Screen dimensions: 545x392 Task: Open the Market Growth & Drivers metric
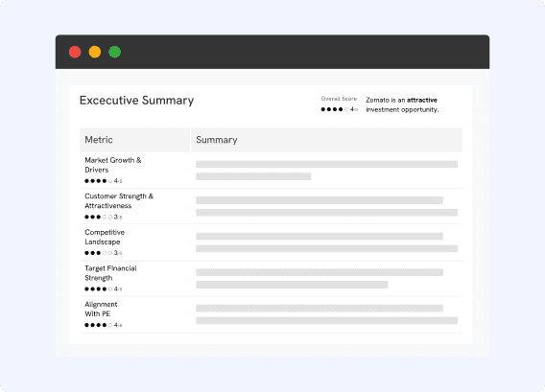(113, 165)
